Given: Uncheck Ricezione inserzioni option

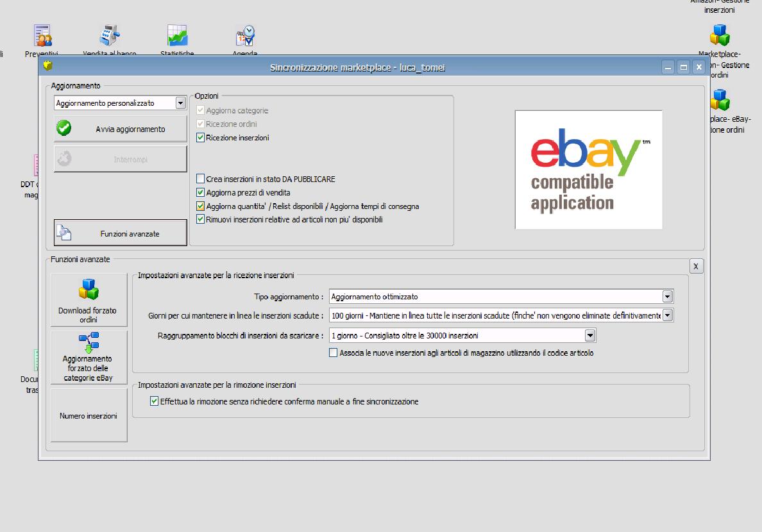Looking at the screenshot, I should 200,138.
